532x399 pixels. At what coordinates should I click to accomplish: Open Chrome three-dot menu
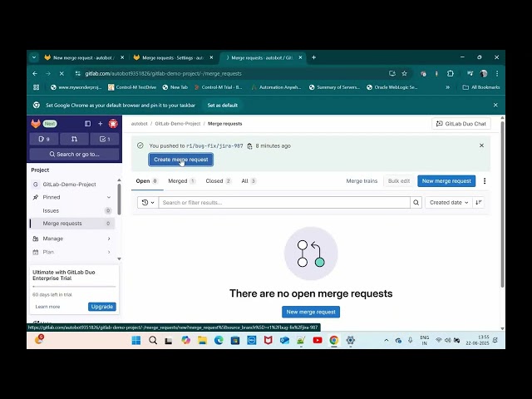(497, 74)
